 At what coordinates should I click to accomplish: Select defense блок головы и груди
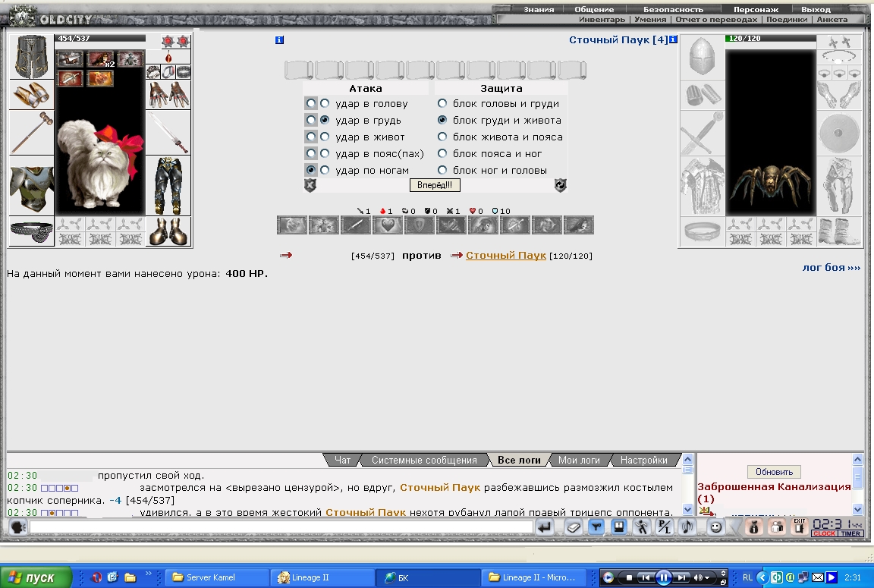tap(442, 103)
